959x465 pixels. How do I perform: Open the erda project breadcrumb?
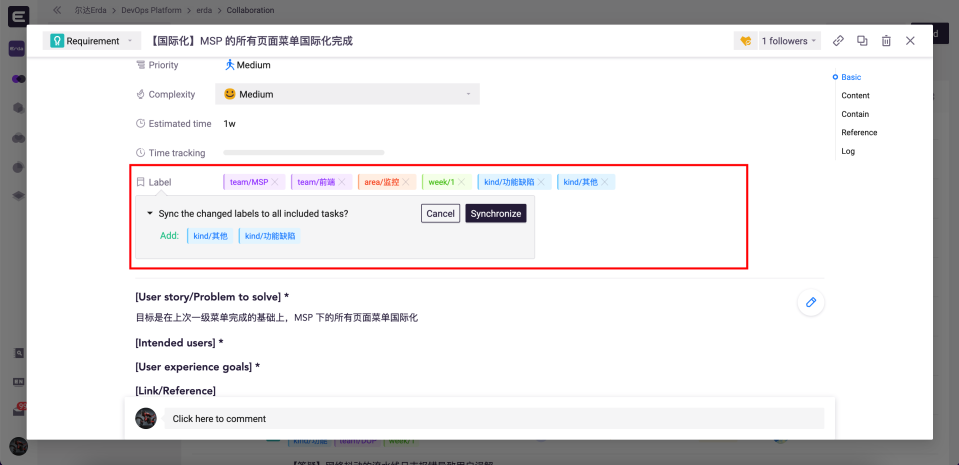(x=206, y=10)
